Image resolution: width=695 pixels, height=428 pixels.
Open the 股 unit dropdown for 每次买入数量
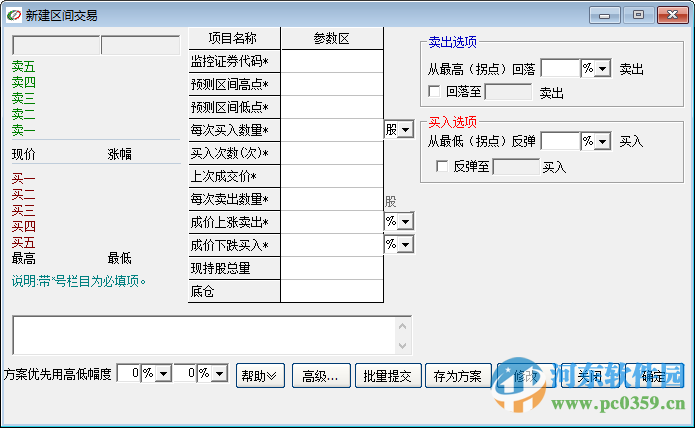pos(406,130)
